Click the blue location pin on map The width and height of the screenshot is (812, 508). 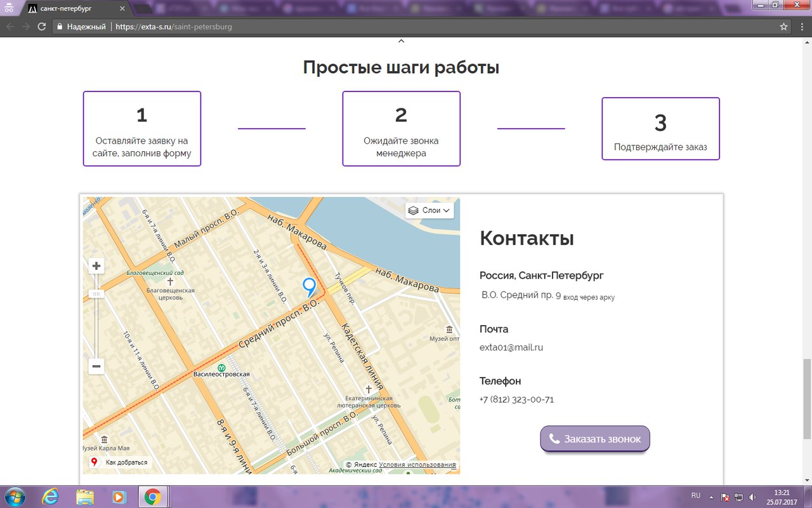(x=309, y=288)
